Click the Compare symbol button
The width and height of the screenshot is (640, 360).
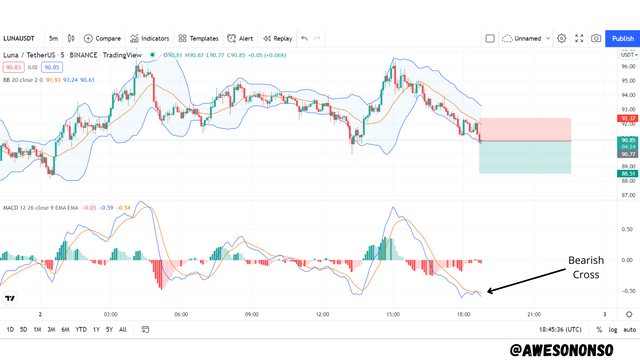(x=102, y=38)
